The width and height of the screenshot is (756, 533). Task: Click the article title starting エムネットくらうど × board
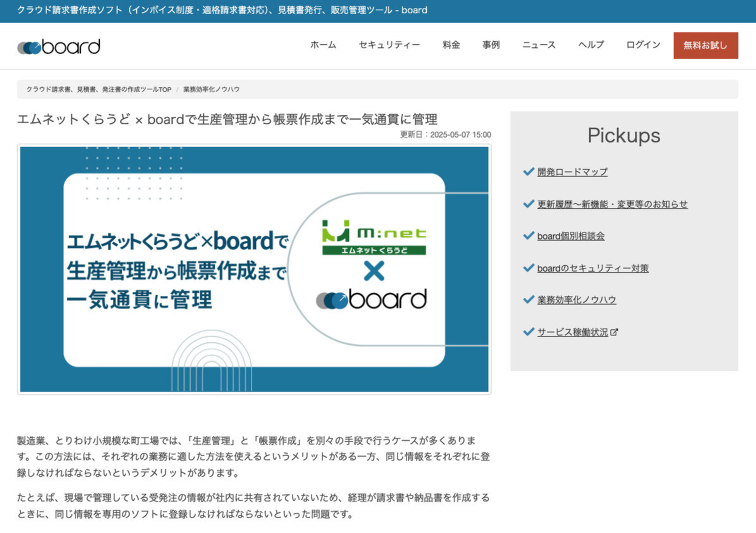click(227, 119)
